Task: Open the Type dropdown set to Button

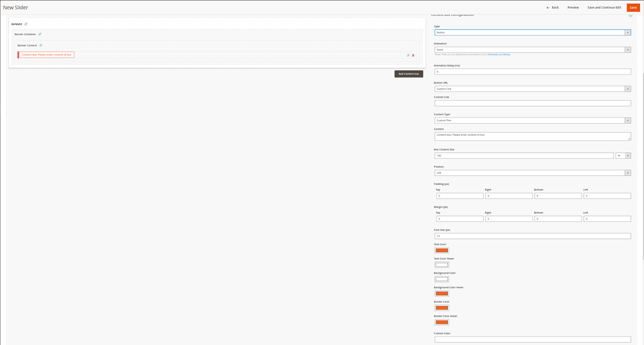Action: 533,33
